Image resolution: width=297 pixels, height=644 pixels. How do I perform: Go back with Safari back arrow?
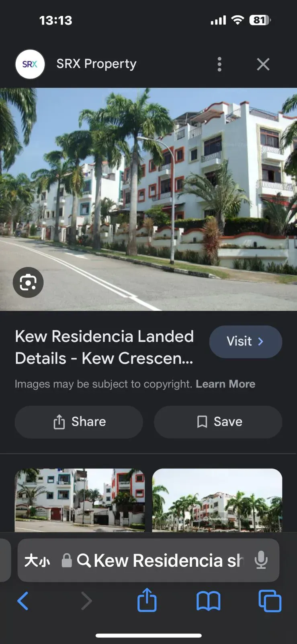pyautogui.click(x=23, y=601)
